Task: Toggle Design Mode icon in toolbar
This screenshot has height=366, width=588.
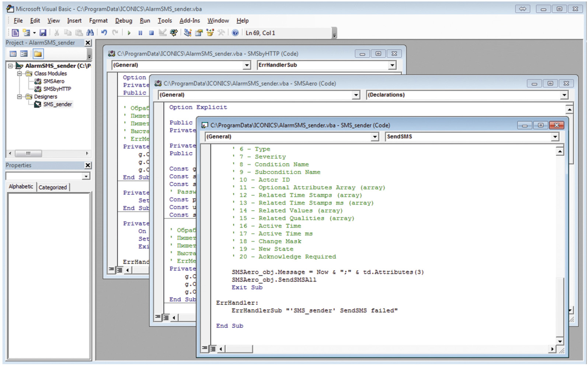Action: 162,33
